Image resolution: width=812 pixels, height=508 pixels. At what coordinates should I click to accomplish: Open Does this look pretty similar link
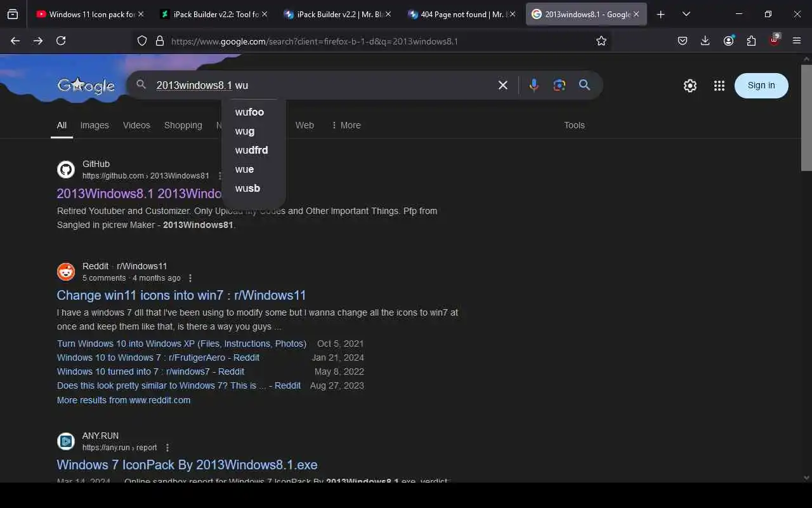[179, 385]
